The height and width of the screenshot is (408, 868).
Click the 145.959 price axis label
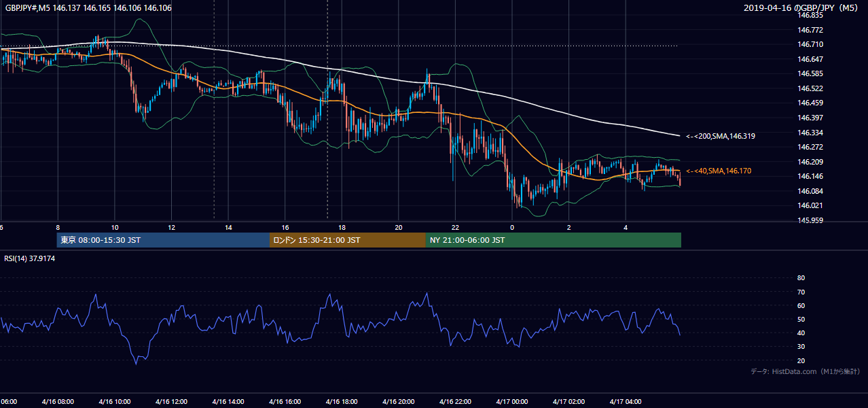coord(811,220)
